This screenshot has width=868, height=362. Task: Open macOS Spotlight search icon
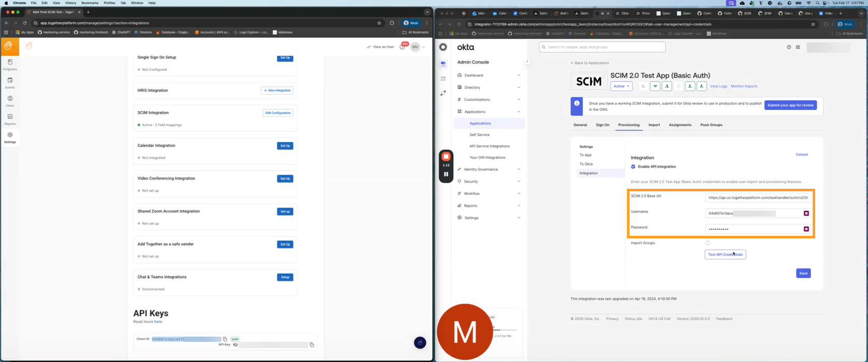pos(817,3)
